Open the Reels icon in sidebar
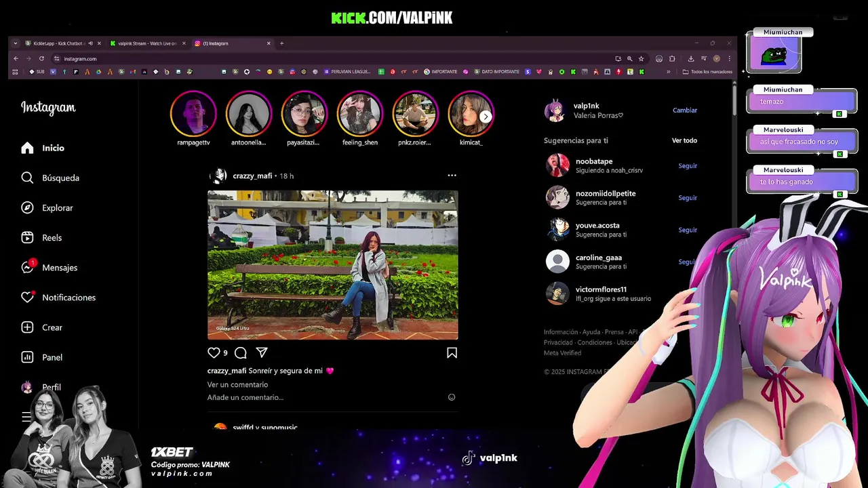This screenshot has width=868, height=488. (27, 237)
